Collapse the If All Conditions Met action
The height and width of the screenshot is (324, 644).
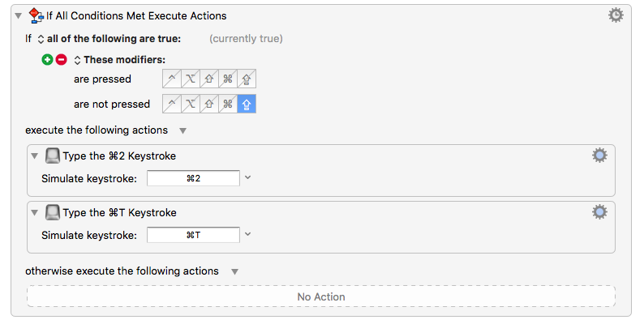(x=18, y=16)
